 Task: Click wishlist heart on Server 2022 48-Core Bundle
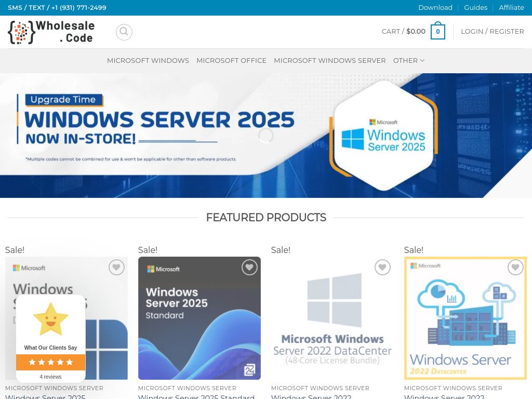382,268
